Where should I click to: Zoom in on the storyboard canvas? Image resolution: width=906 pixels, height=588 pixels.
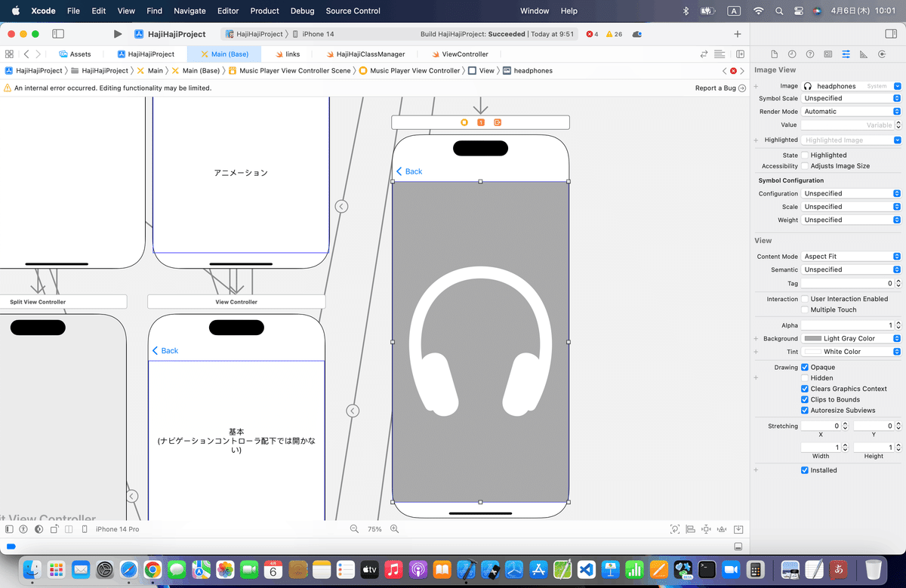tap(394, 530)
